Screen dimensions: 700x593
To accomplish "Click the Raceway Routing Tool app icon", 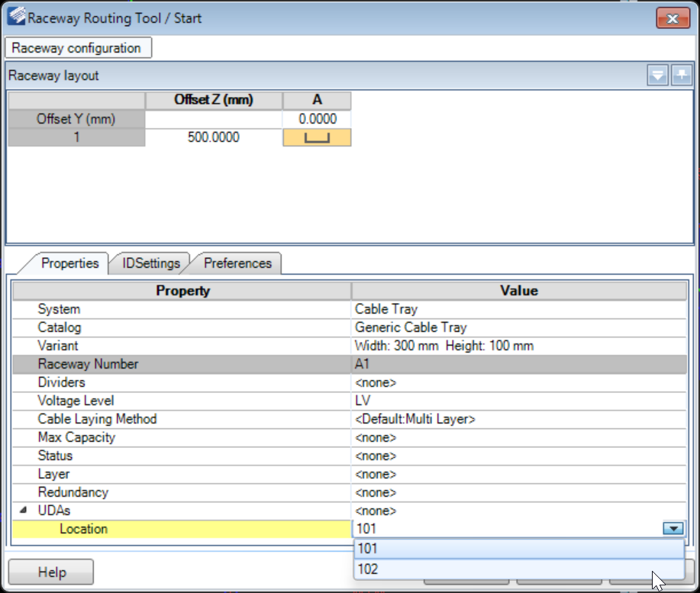I will pos(17,17).
